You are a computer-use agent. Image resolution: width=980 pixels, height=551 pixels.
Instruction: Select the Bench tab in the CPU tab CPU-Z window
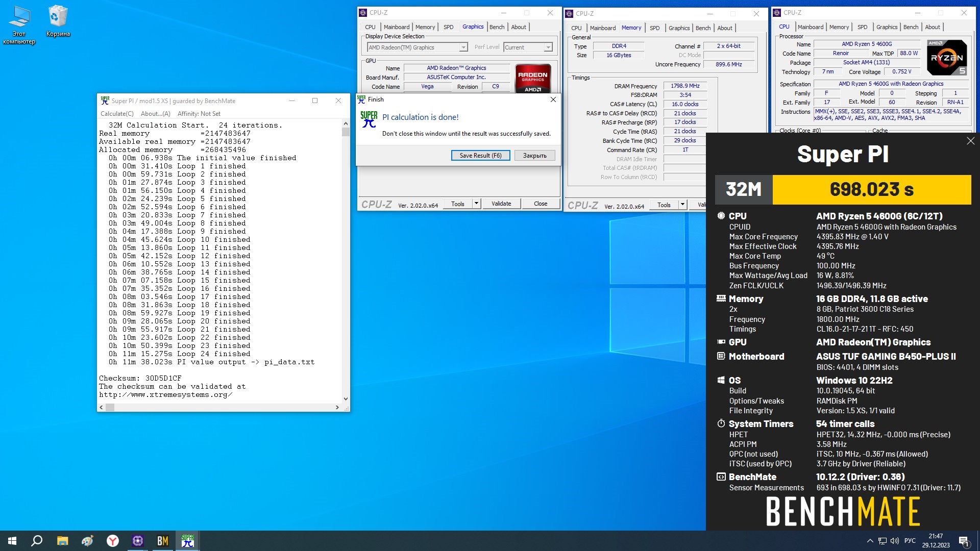911,27
